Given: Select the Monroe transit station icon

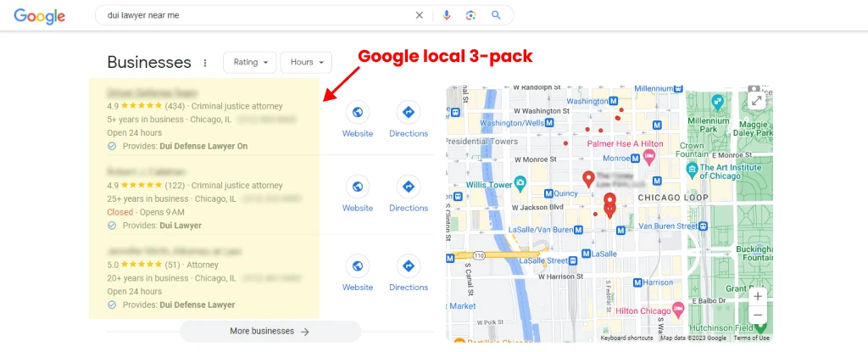Looking at the screenshot, I should tap(636, 159).
